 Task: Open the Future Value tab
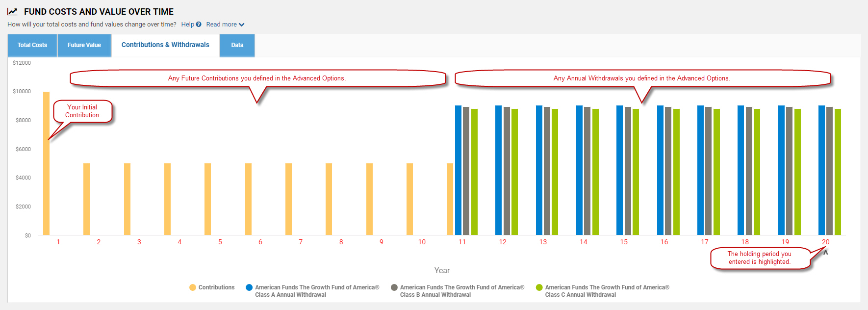coord(84,45)
